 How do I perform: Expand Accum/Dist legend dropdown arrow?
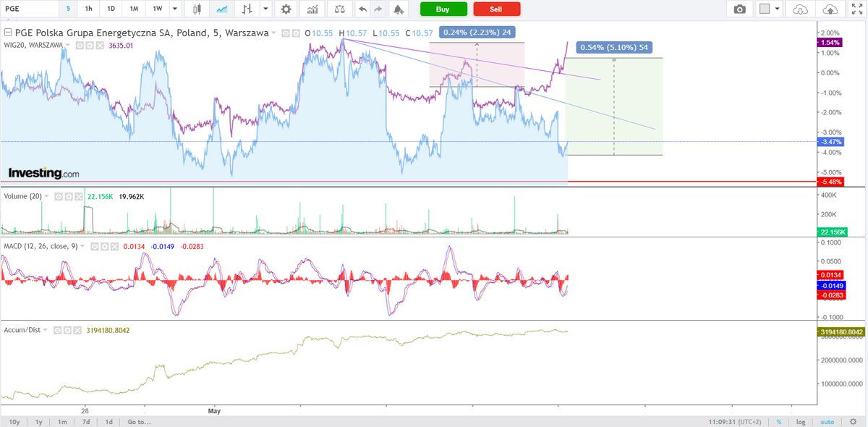click(x=46, y=330)
